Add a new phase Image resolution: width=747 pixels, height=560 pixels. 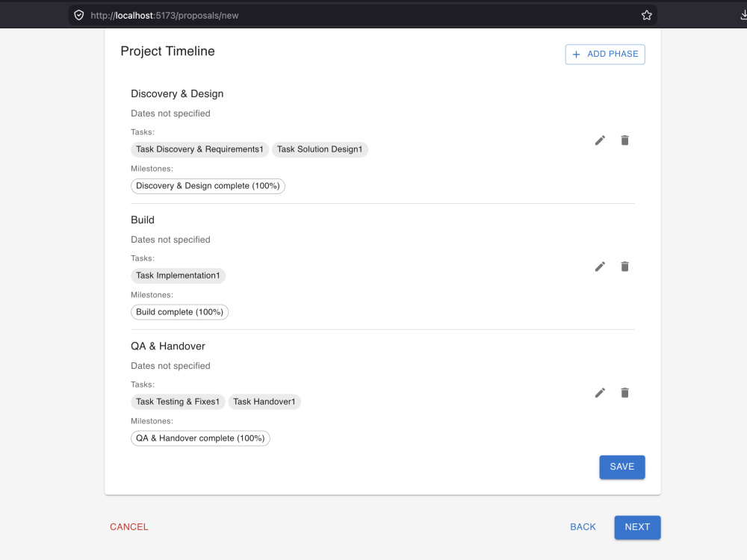click(x=605, y=55)
